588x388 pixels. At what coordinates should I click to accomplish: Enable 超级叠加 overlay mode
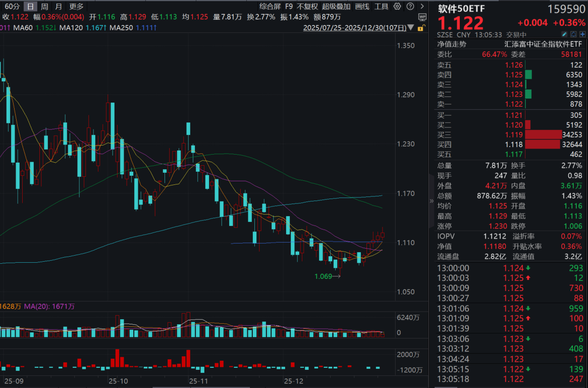coord(337,6)
